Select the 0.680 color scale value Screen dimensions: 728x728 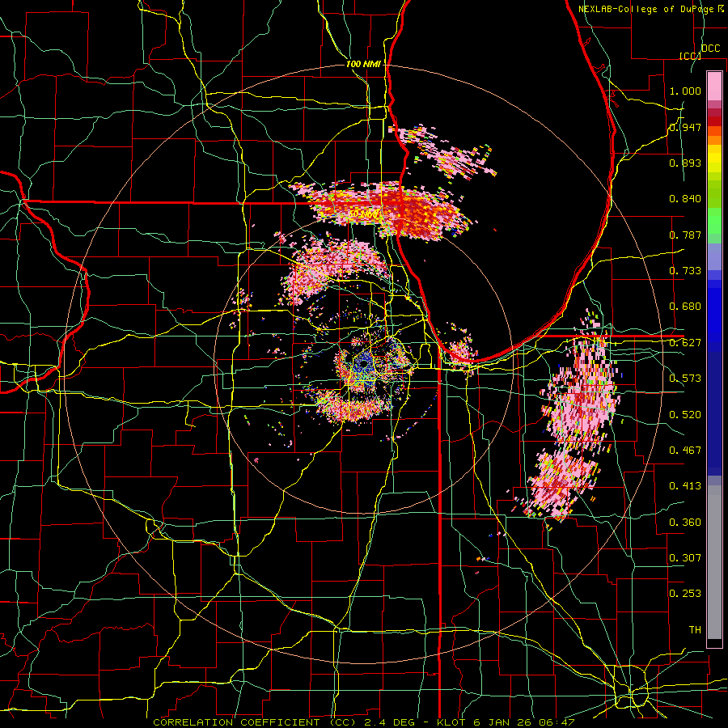tap(685, 307)
